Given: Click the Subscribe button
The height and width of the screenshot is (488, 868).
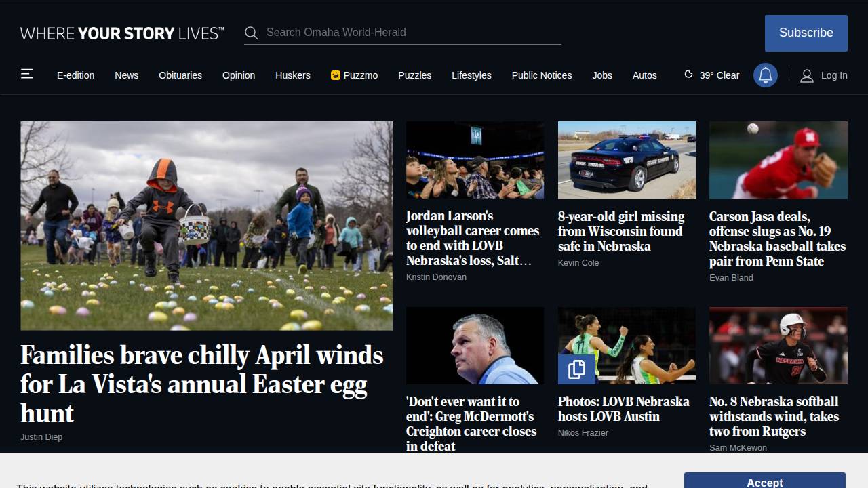Looking at the screenshot, I should (806, 33).
